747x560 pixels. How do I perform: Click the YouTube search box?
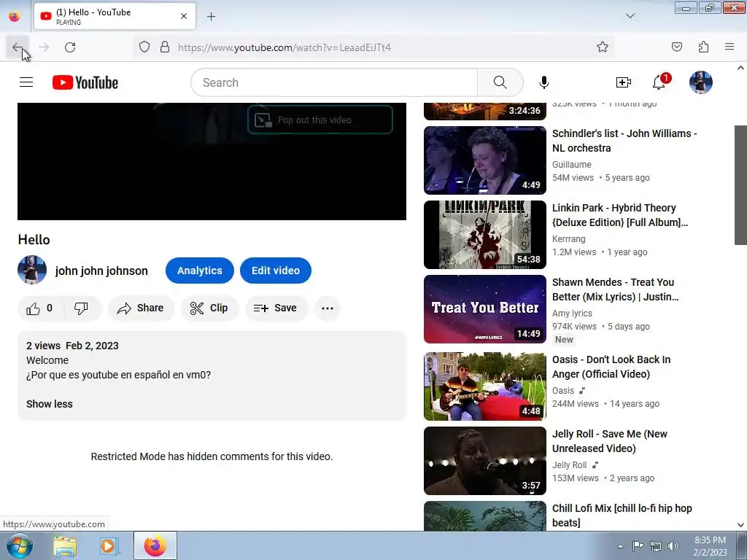point(334,82)
